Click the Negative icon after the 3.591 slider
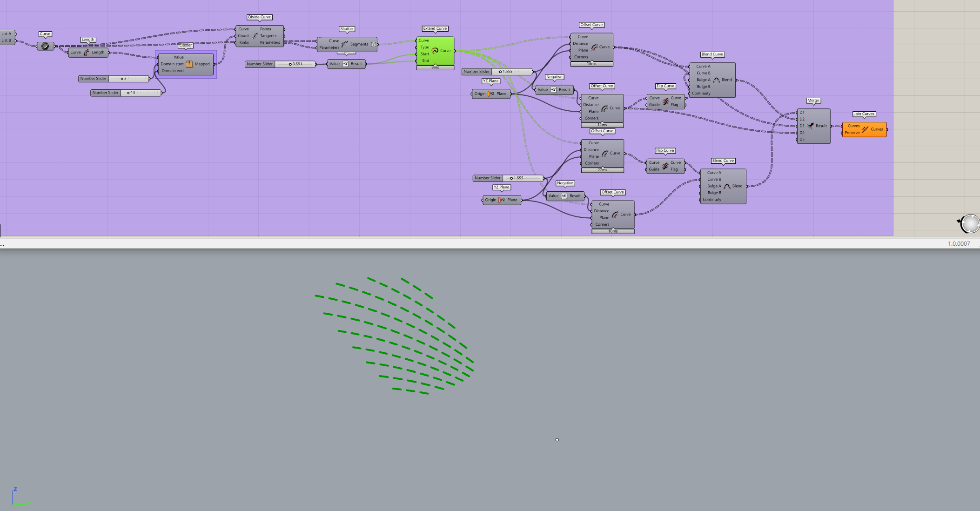Viewport: 980px width, 511px height. click(345, 64)
